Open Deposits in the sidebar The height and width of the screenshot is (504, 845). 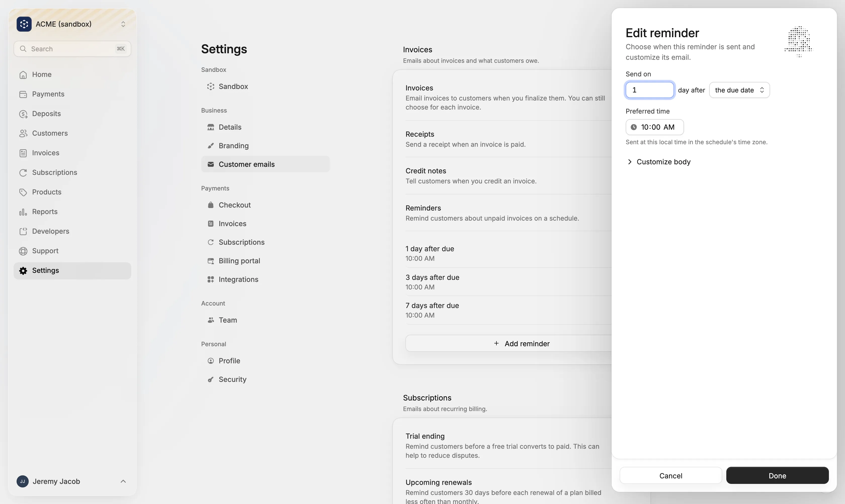coord(72,114)
